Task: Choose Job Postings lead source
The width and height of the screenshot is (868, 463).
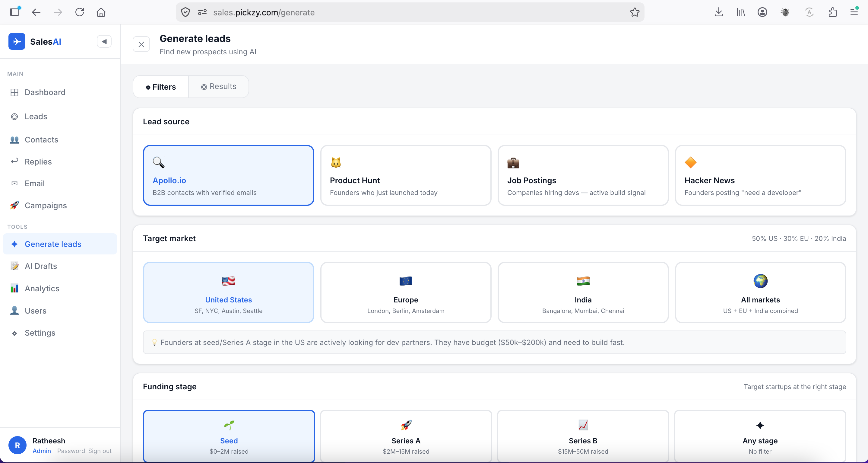Action: pyautogui.click(x=583, y=175)
